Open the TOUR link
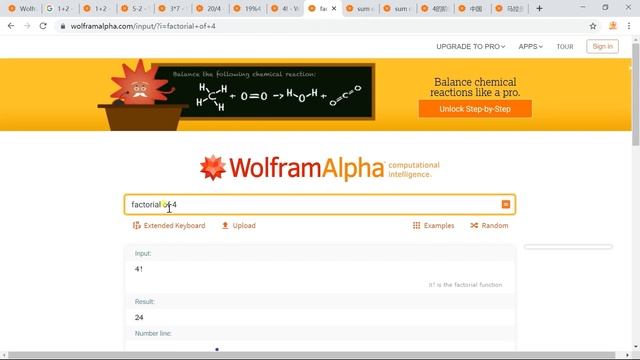 coord(565,47)
